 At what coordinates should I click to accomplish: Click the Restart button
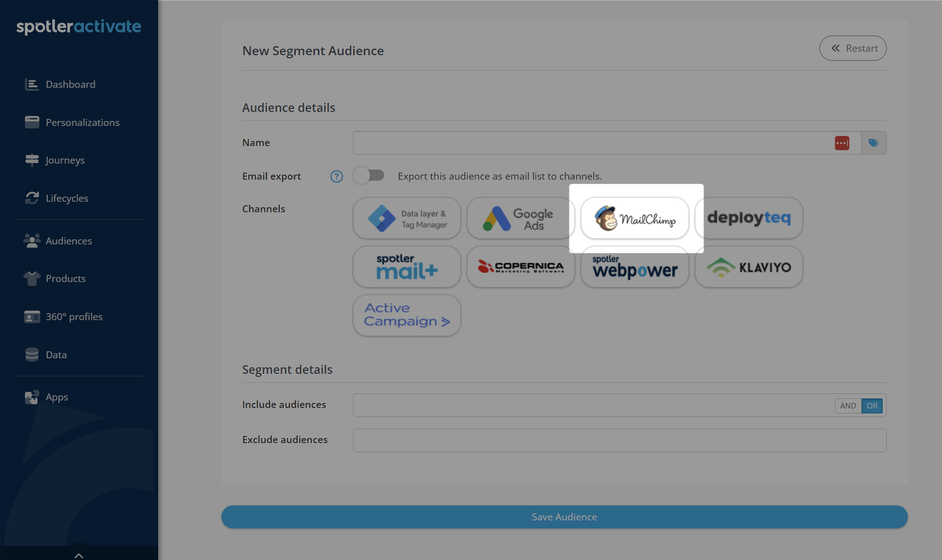(853, 48)
